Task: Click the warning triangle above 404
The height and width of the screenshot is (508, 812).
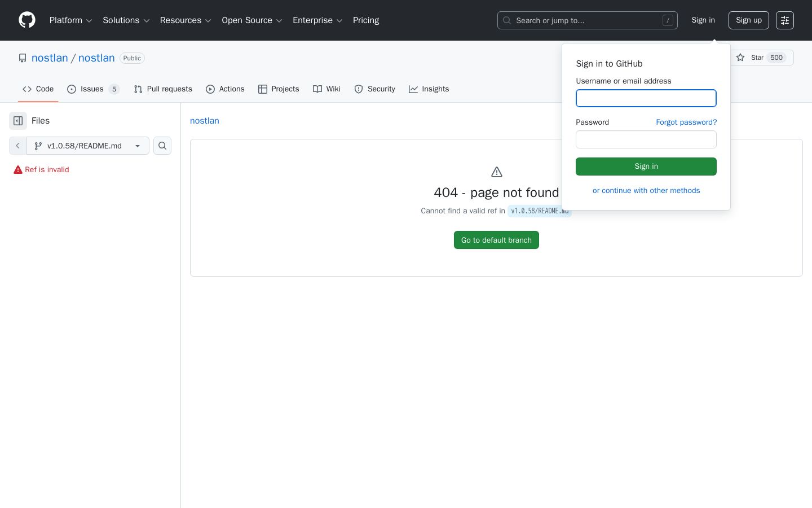Action: (x=497, y=172)
